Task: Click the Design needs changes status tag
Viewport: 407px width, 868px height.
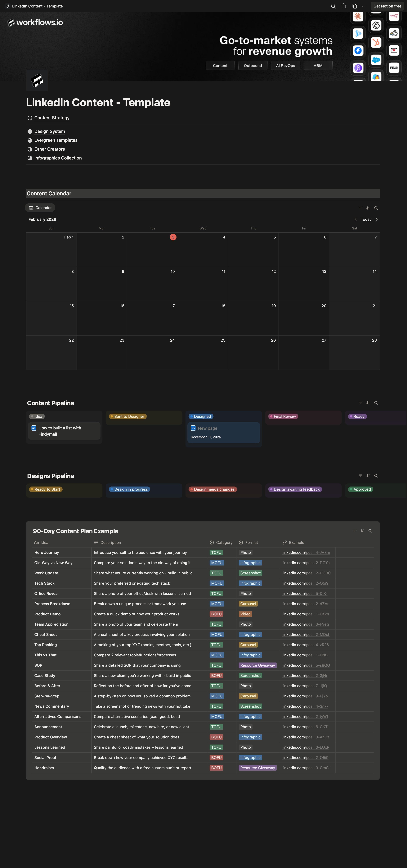Action: point(213,489)
